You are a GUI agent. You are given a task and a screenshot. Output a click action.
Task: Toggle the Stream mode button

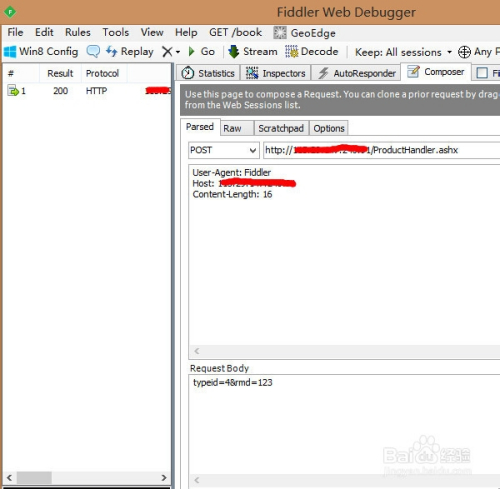pos(260,52)
